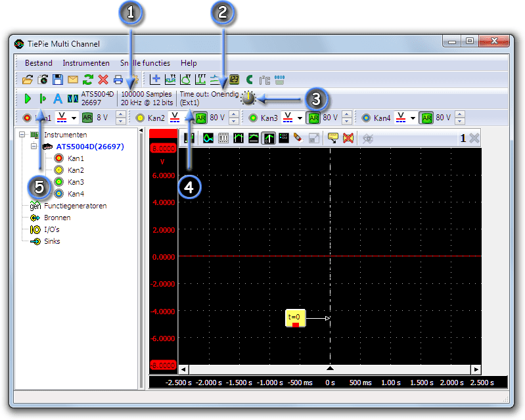
Task: Adjust the Kan2 80 V range stepper
Action: (233, 118)
